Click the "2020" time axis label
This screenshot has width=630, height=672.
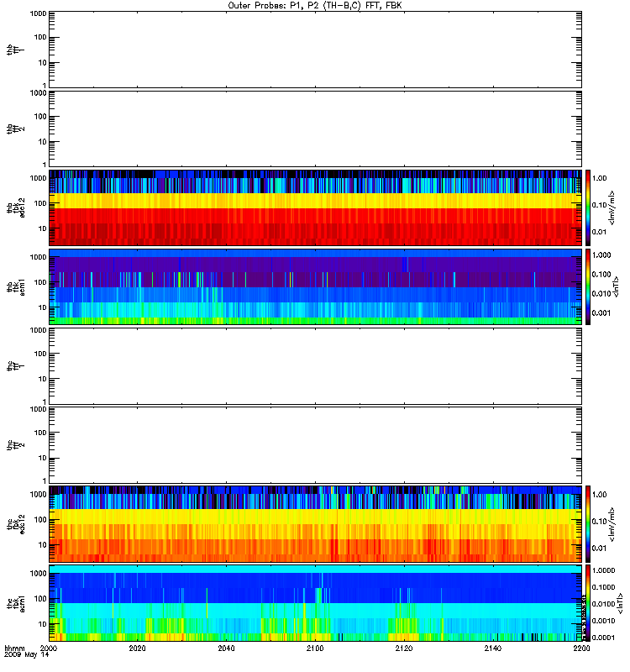click(137, 648)
